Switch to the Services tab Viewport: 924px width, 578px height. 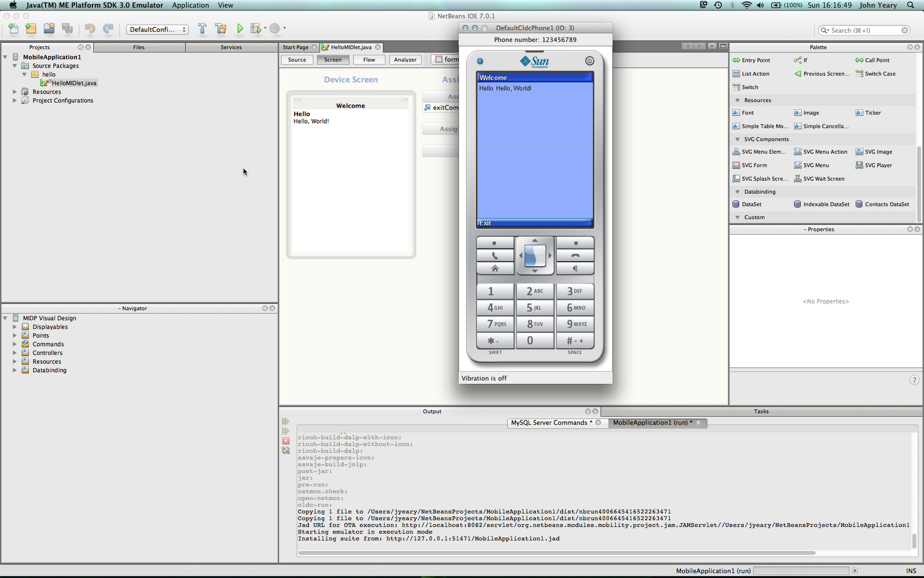tap(231, 47)
